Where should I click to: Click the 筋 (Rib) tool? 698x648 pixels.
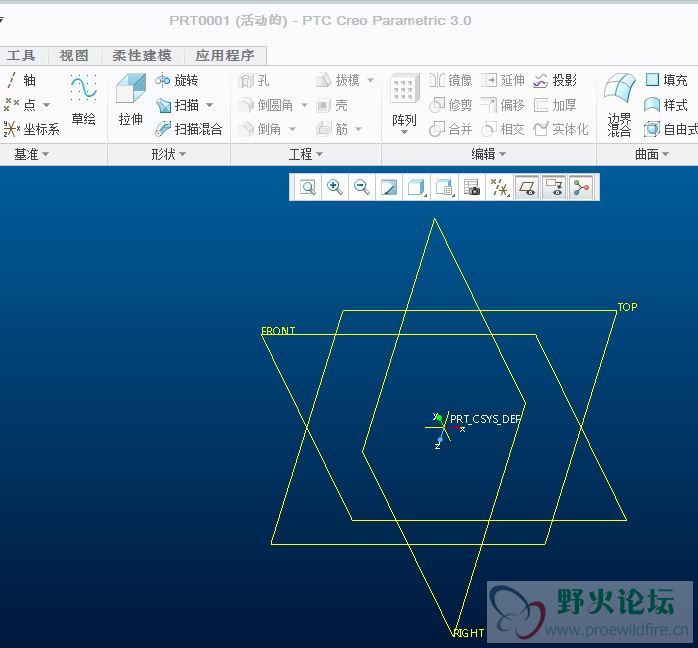[332, 129]
